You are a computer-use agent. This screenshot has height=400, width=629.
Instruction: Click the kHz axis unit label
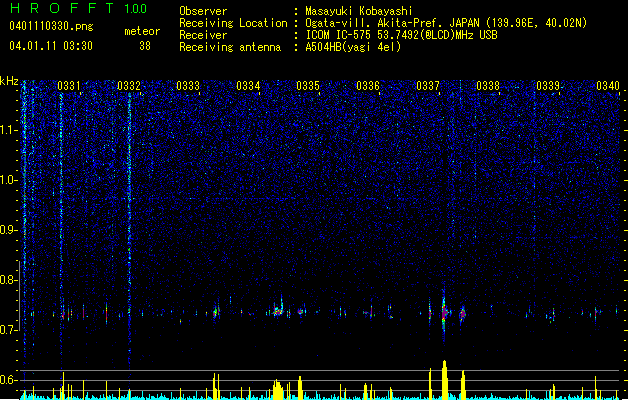pyautogui.click(x=9, y=81)
